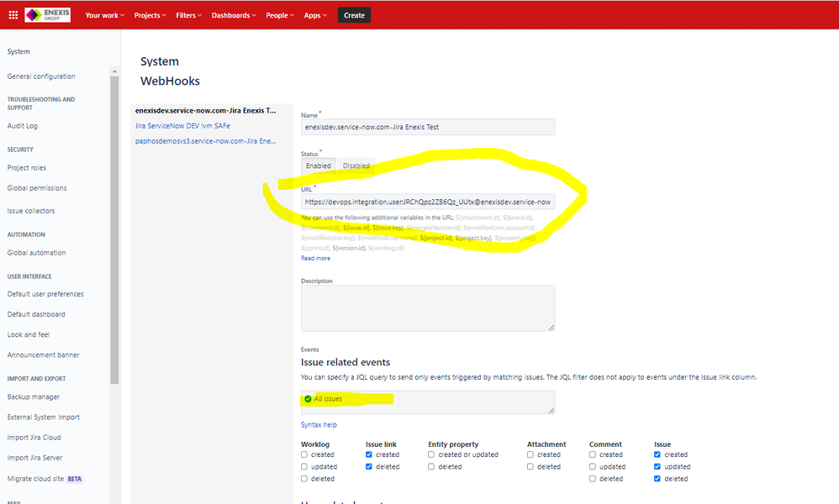The width and height of the screenshot is (839, 504).
Task: Click the Description field resize handle
Action: (551, 327)
